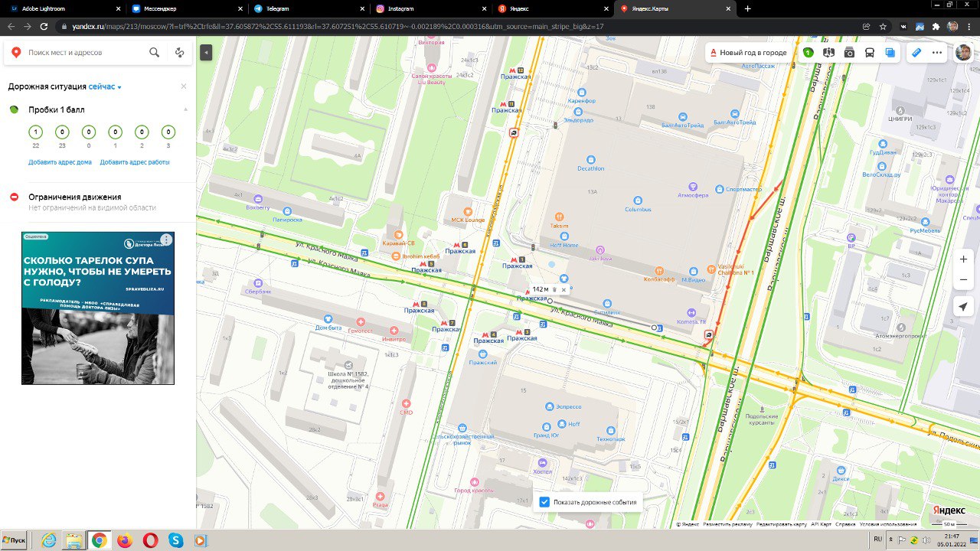Click 'Новый год в городе' button

pos(749,53)
